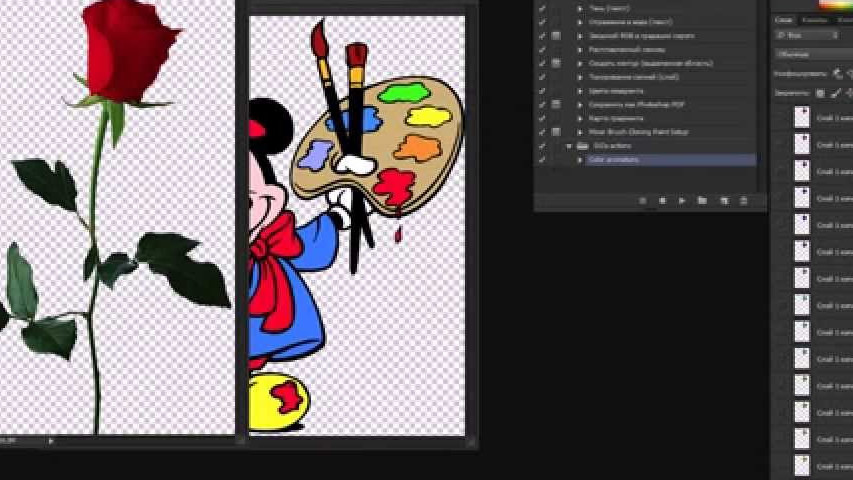Uncheck the Расплавленный свинец action checkbox
This screenshot has width=853, height=480.
(x=542, y=50)
